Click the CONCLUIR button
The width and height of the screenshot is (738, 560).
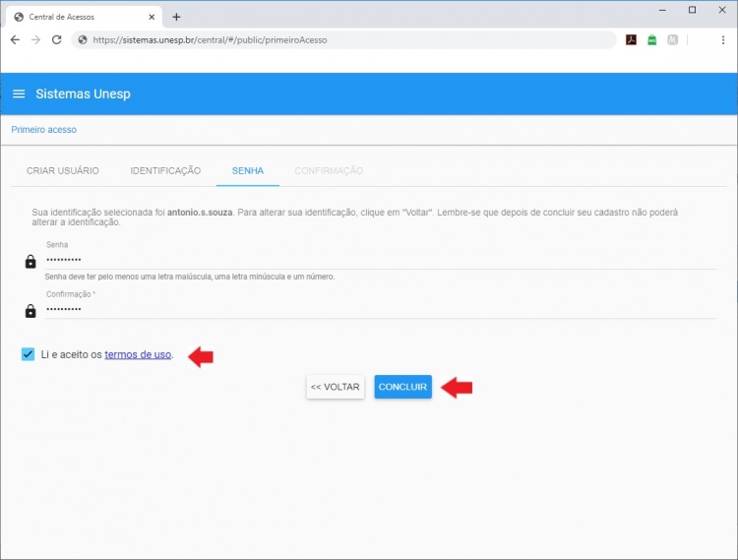[x=402, y=387]
